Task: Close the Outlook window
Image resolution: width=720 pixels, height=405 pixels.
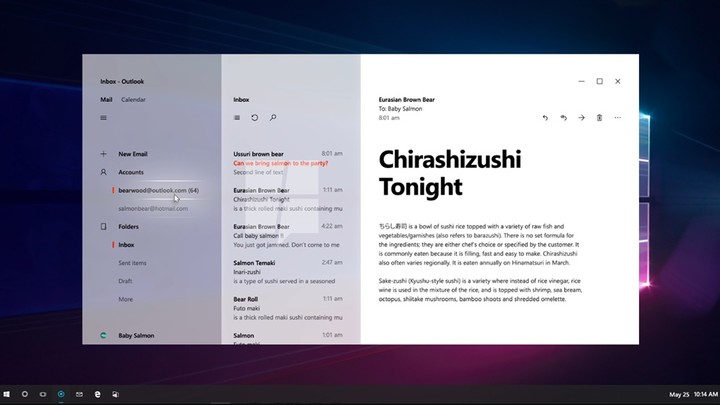Action: coord(618,81)
